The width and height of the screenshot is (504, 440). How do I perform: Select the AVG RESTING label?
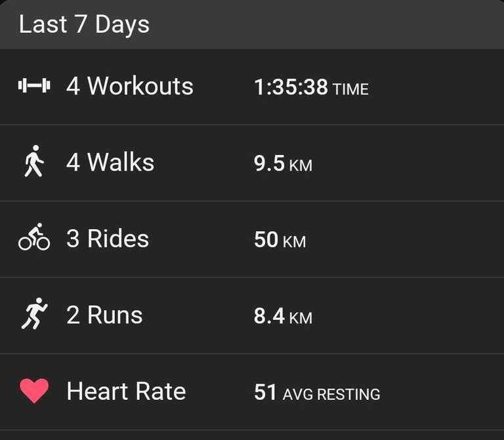coord(331,394)
